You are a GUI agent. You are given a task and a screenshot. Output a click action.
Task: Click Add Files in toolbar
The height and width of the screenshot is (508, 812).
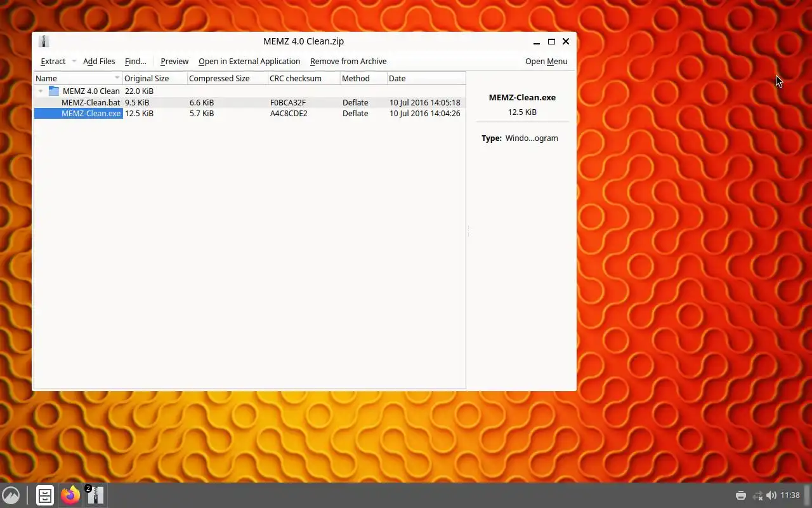click(x=99, y=62)
